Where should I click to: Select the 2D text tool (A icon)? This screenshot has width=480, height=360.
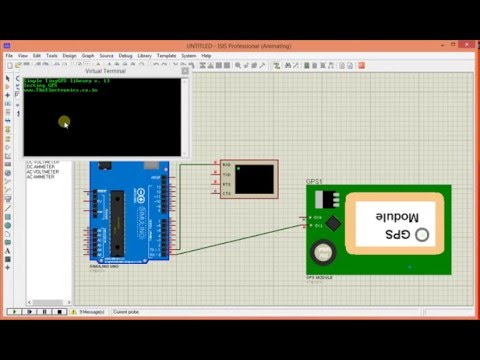[8, 251]
